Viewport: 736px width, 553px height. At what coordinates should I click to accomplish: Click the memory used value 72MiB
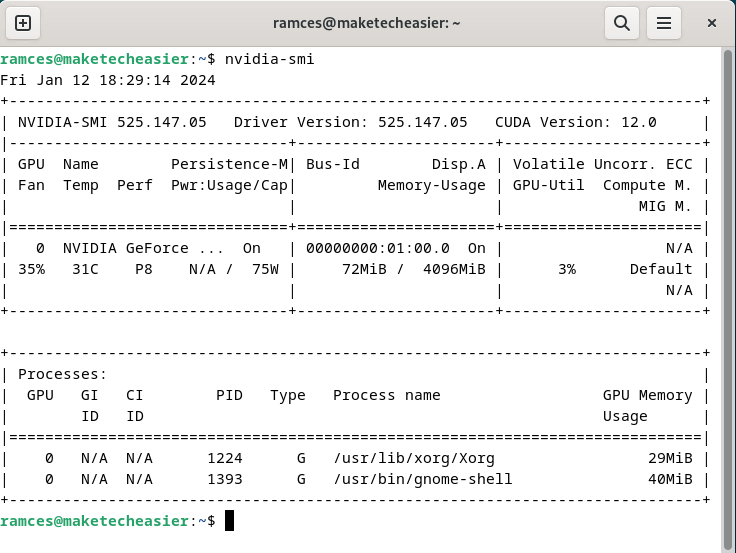point(364,269)
